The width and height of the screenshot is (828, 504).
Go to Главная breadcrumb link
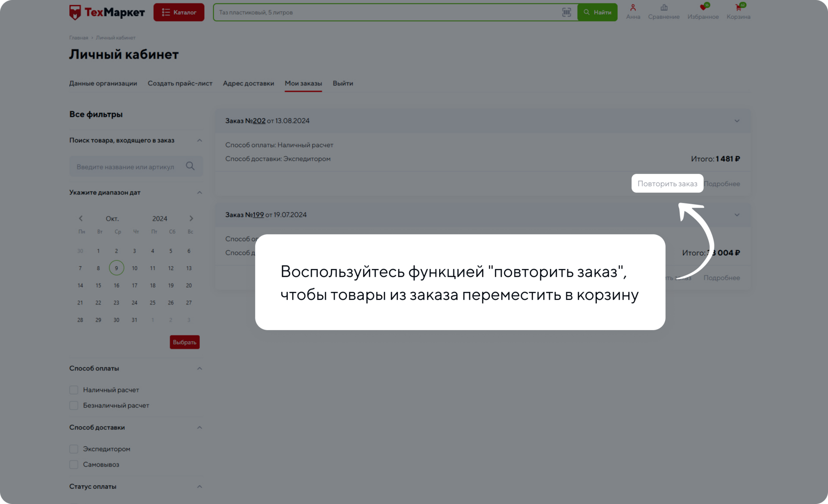click(78, 38)
